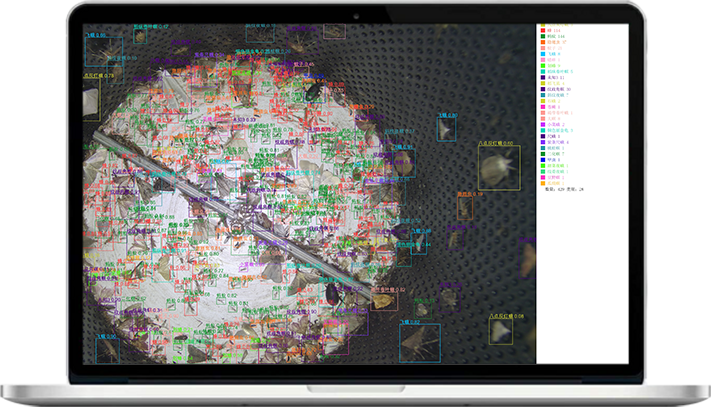Click the cyan 飞蛾 0.80 detection box
711x407 pixels.
[446, 131]
